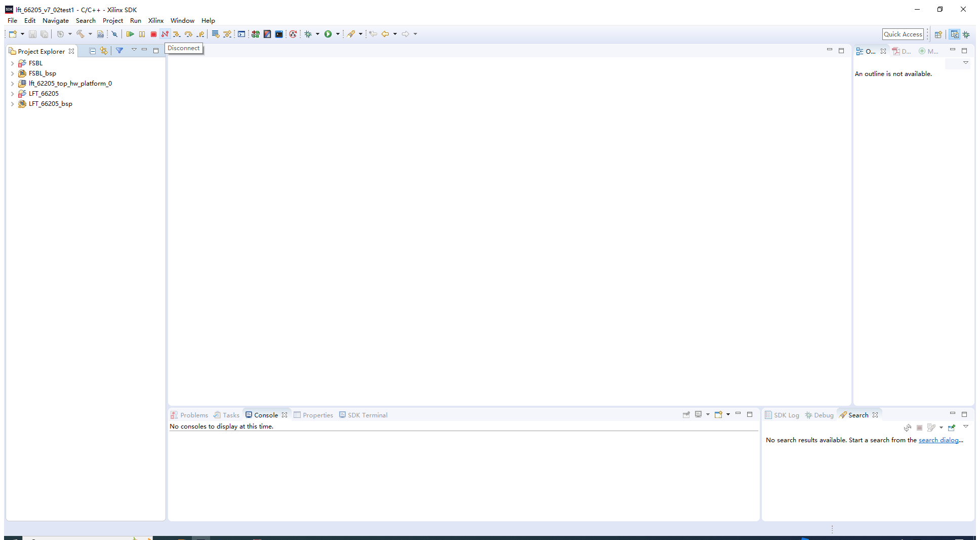Click Pin Console icon in Console panel
Image resolution: width=980 pixels, height=540 pixels.
686,414
